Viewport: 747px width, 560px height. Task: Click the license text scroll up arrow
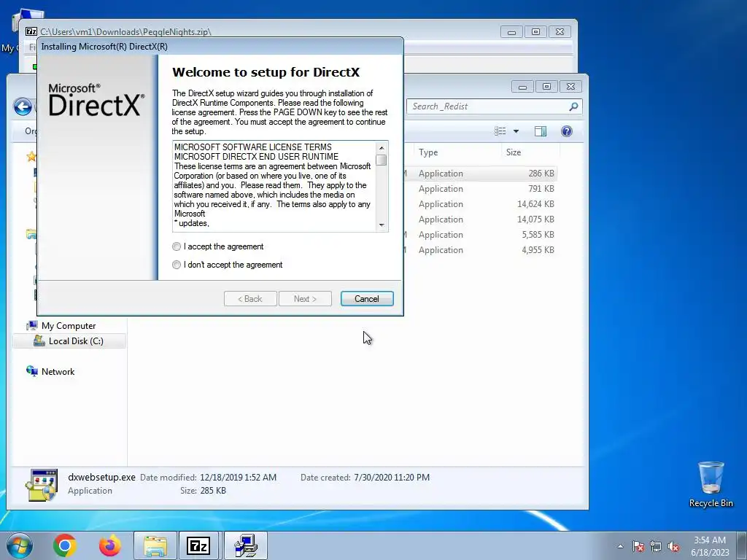381,147
